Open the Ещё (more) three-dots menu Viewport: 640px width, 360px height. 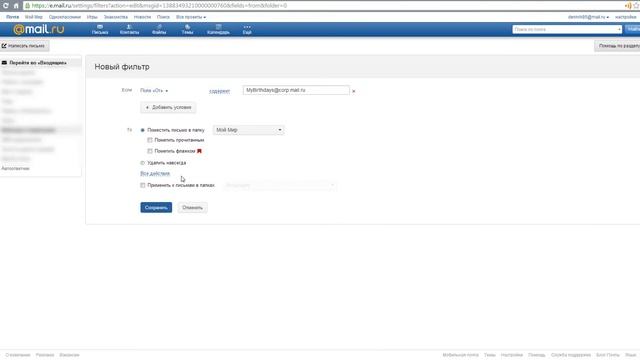[x=247, y=29]
